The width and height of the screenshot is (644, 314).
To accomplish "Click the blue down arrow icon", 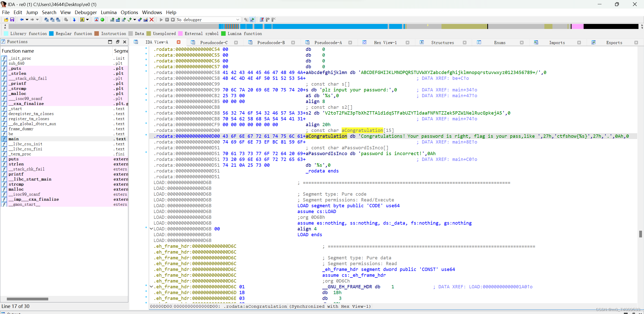I will click(x=74, y=20).
